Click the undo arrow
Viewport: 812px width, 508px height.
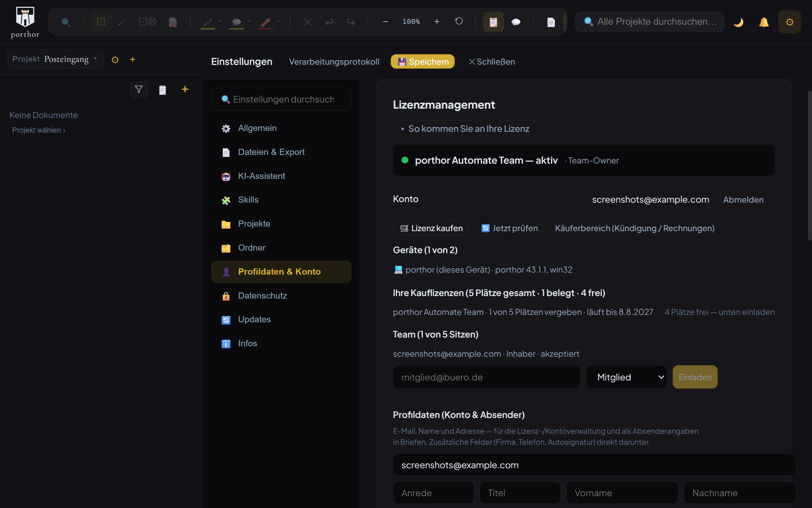329,22
